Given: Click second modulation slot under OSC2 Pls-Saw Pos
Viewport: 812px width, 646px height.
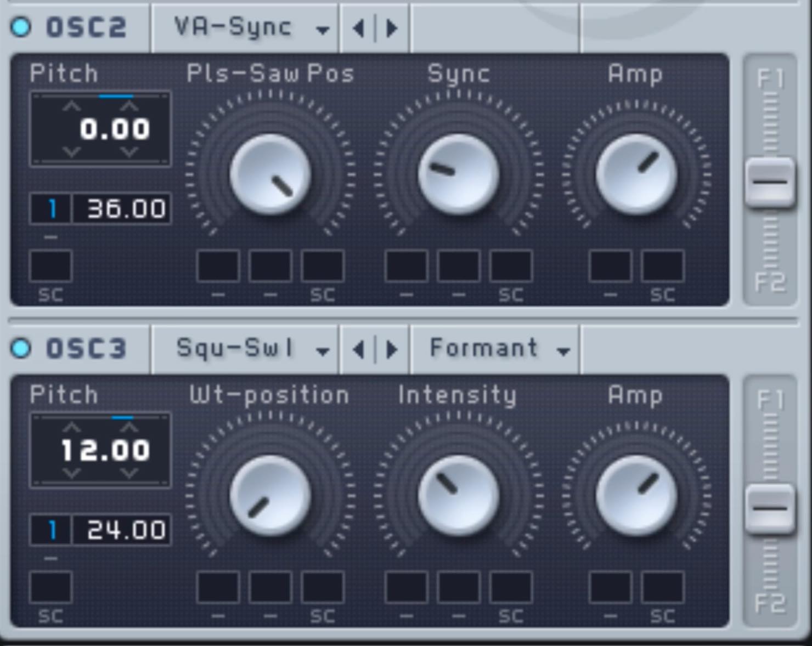Looking at the screenshot, I should (x=270, y=266).
